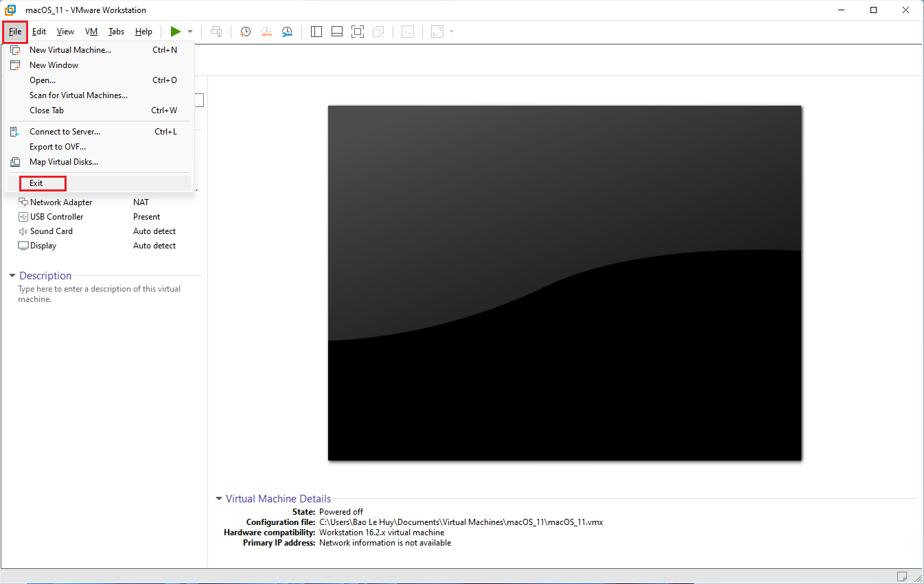This screenshot has width=924, height=584.
Task: Select Scan for Virtual Machines...
Action: coord(100,95)
